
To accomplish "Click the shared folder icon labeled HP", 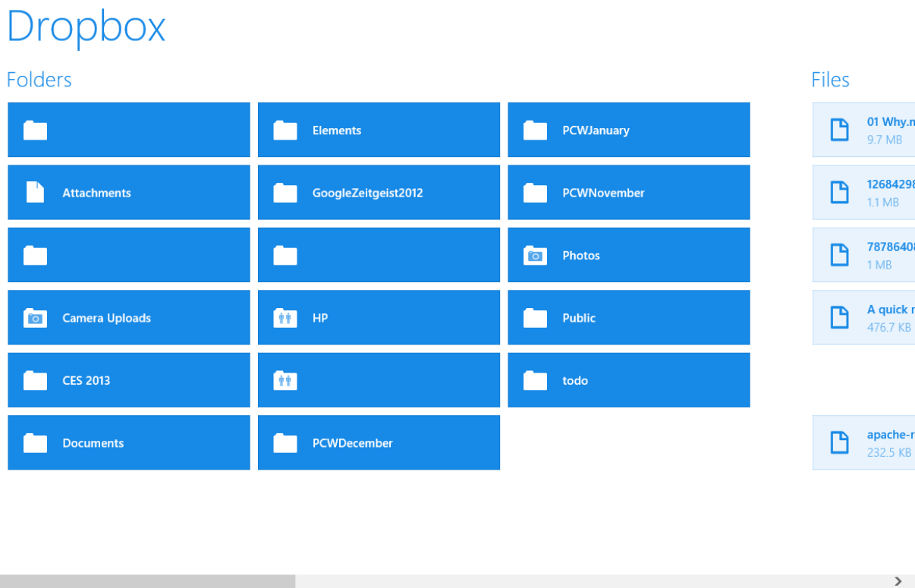I will (x=285, y=318).
